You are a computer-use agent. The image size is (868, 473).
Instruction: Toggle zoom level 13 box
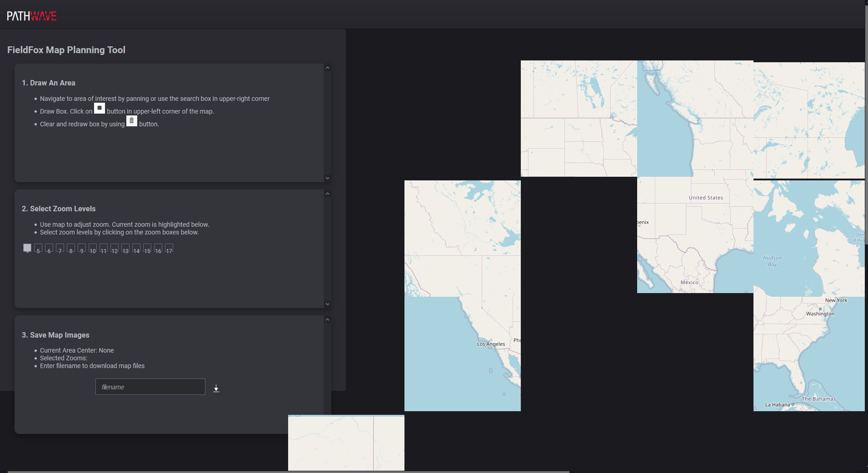[x=125, y=249]
